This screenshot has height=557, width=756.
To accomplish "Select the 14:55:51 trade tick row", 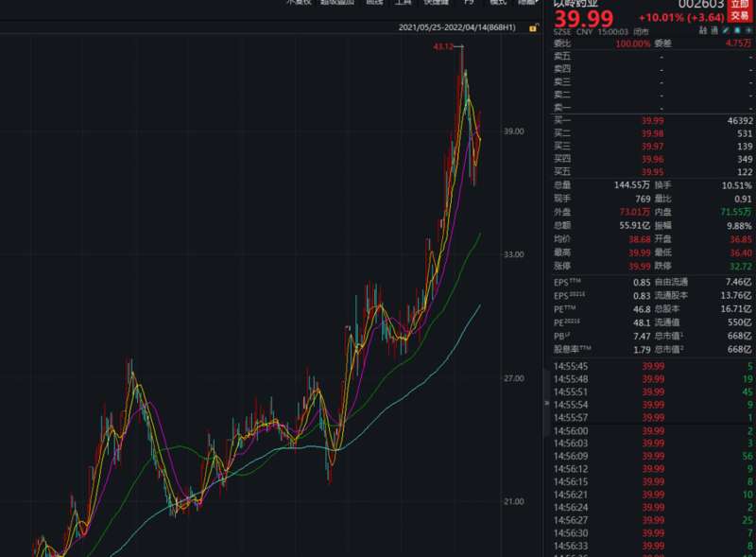I will [x=653, y=392].
